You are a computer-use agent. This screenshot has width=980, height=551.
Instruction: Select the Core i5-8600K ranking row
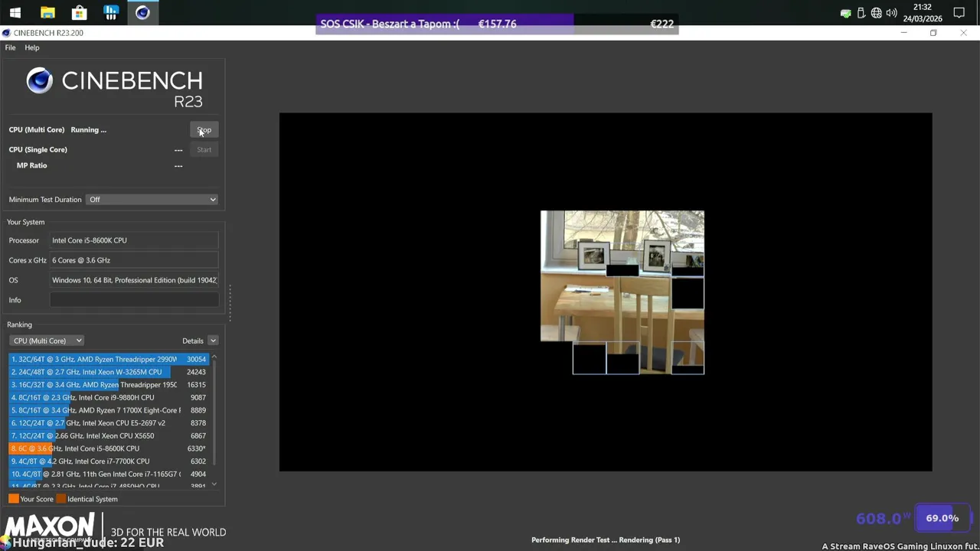(108, 448)
